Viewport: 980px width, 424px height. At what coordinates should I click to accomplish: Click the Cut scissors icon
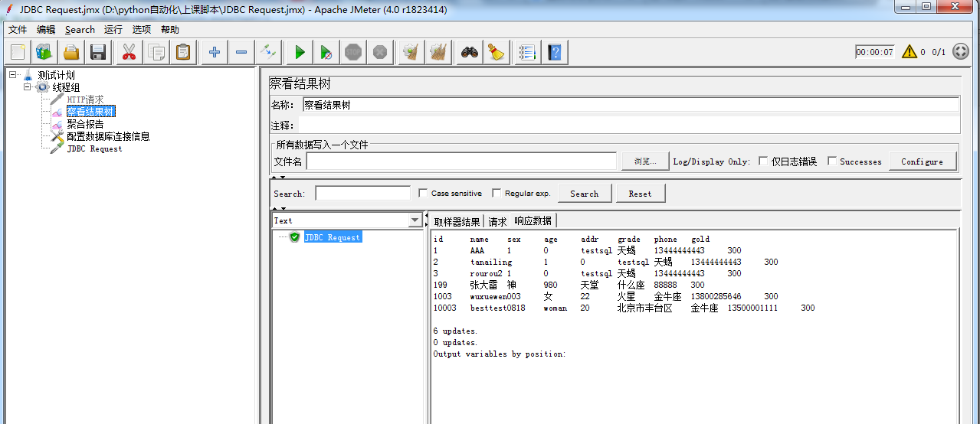129,52
